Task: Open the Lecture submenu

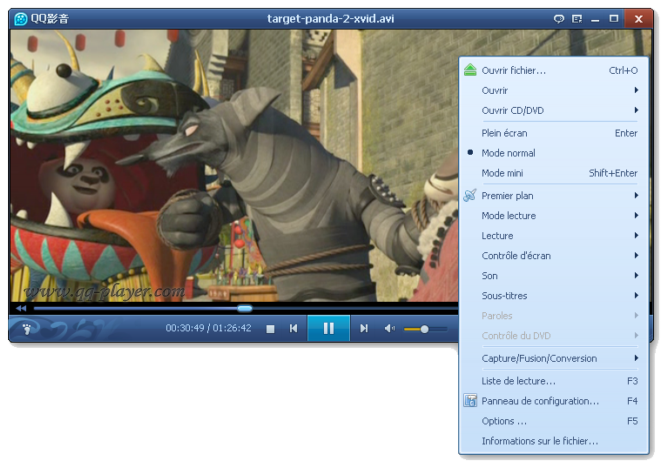Action: point(553,236)
